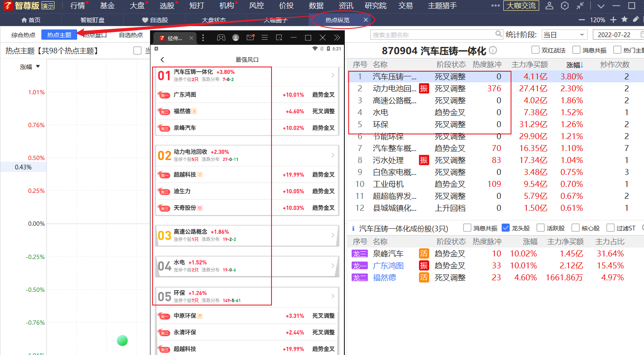Switch to the 智能盯盘 tab

click(x=92, y=20)
